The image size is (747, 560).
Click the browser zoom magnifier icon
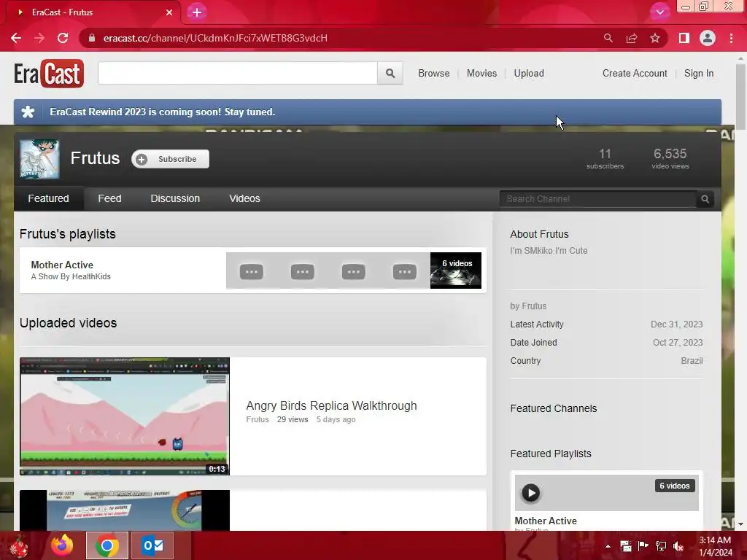coord(608,38)
